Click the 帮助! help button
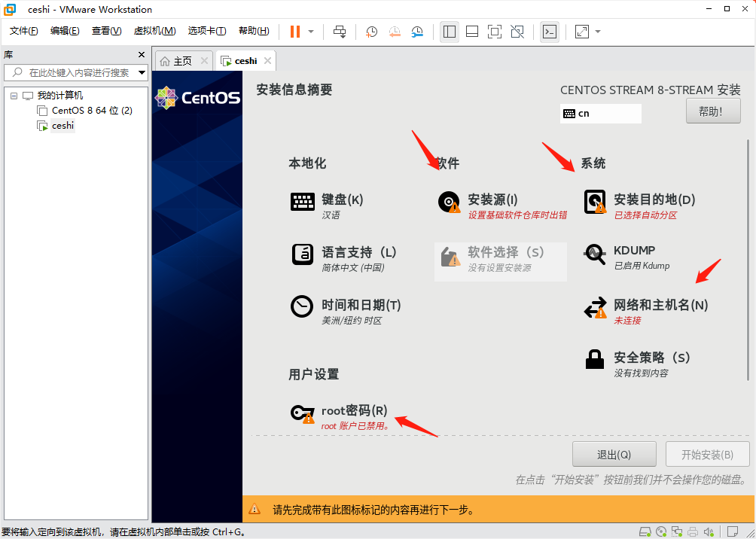 [713, 111]
